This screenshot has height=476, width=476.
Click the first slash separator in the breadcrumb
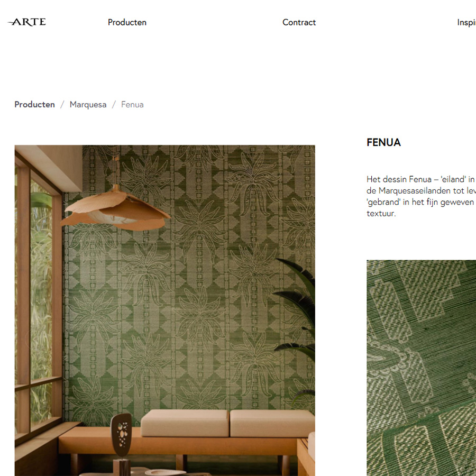(62, 104)
